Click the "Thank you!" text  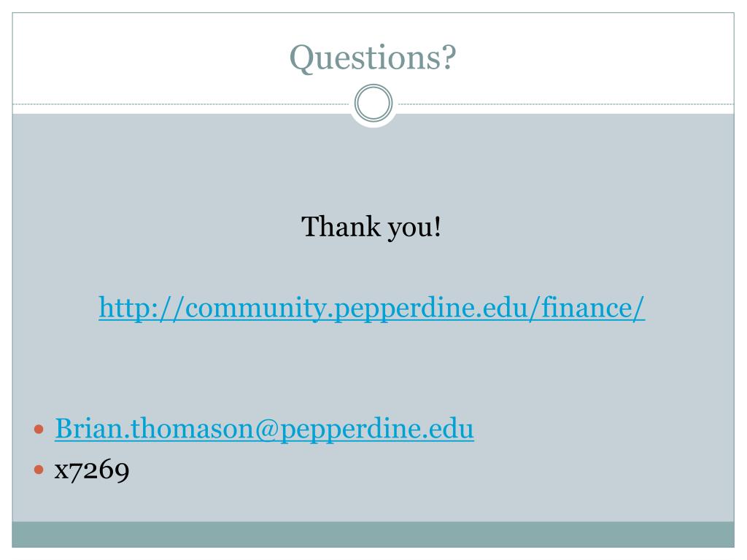tap(371, 227)
